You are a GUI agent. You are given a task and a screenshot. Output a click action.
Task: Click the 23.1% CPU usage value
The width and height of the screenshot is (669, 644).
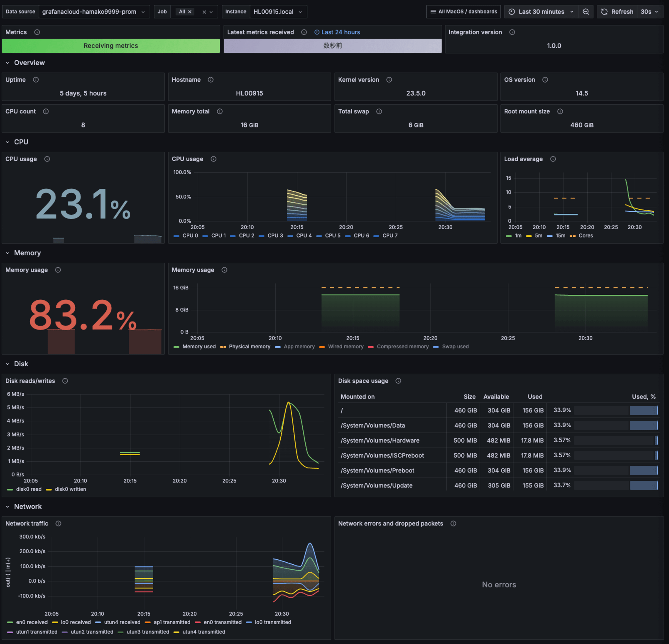click(83, 204)
